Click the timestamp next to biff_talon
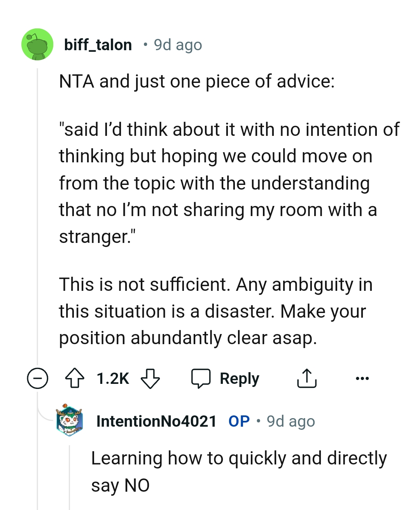 178,45
